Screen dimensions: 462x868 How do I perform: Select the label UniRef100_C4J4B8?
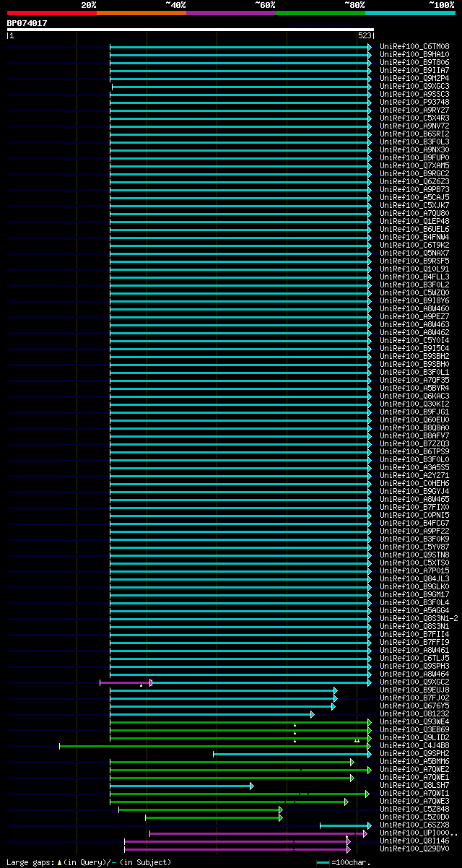click(x=414, y=745)
